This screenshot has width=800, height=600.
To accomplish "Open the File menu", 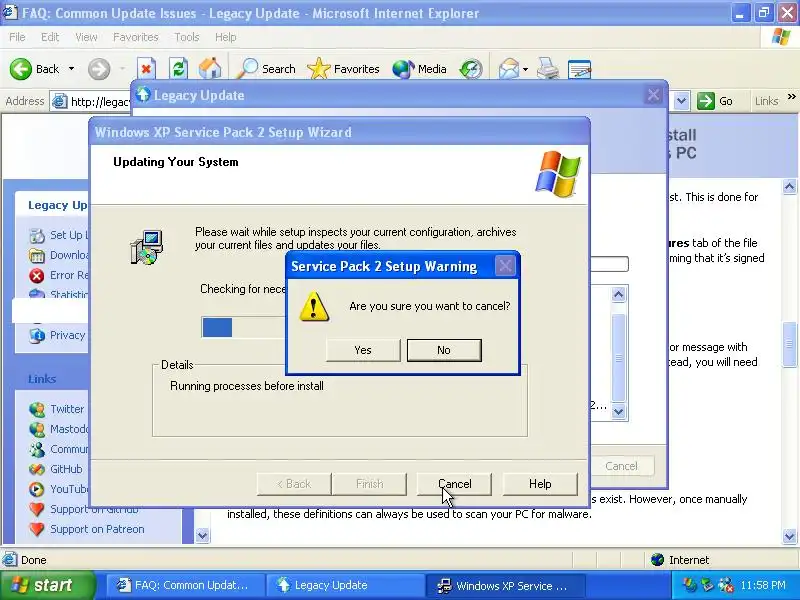I will (17, 37).
